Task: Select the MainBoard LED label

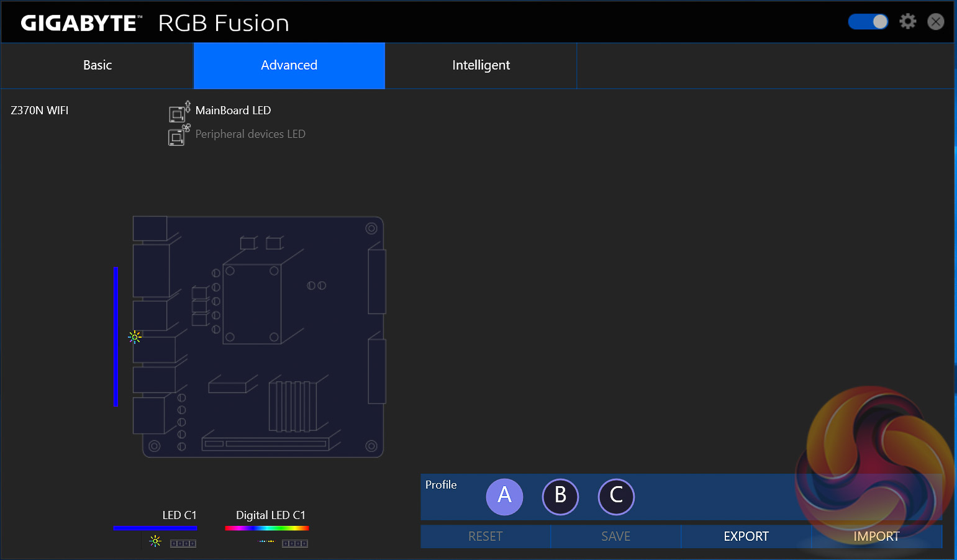Action: 233,111
